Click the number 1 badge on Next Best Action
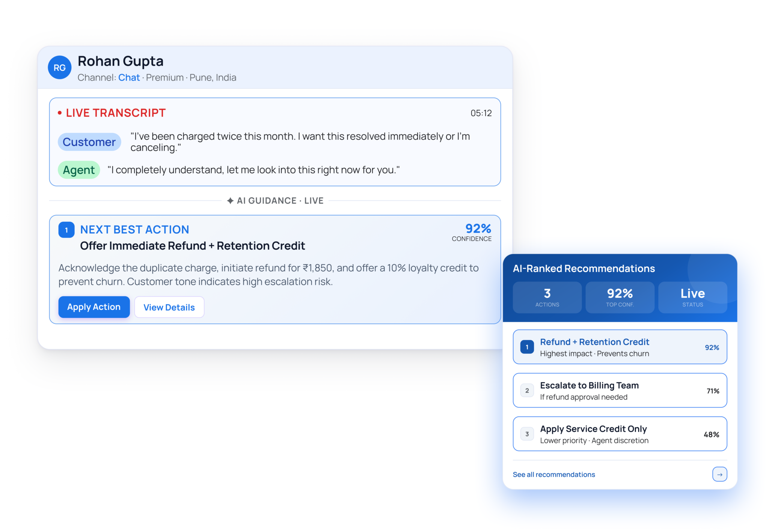This screenshot has width=769, height=532. 66,230
